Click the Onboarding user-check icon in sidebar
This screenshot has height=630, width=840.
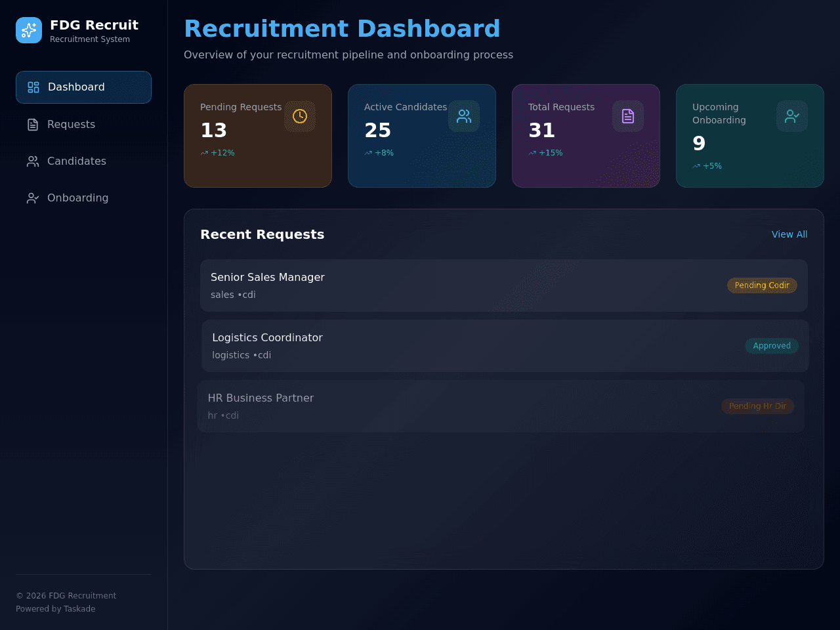coord(33,198)
